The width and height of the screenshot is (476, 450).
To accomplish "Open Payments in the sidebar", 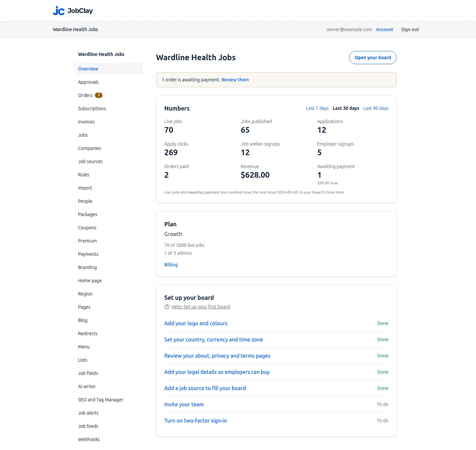I will pyautogui.click(x=108, y=254).
